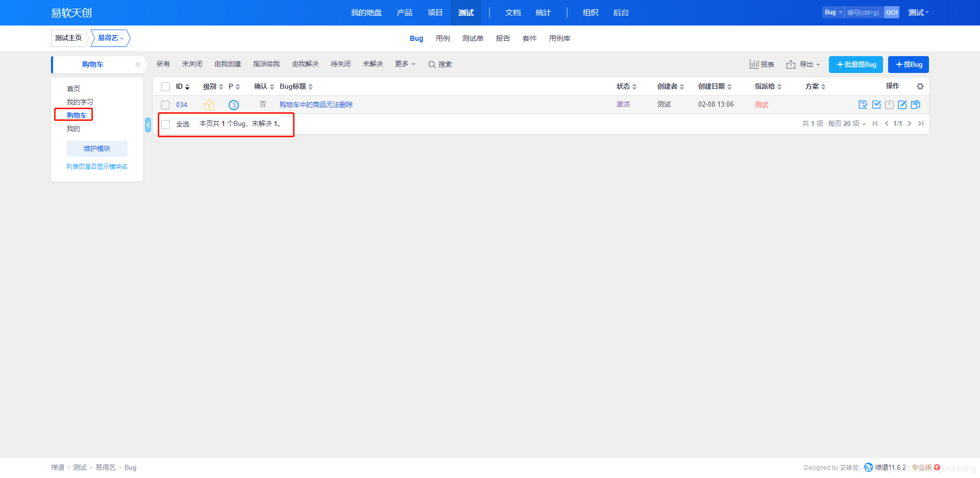Go to first page pagination icon
The height and width of the screenshot is (478, 980).
point(875,123)
